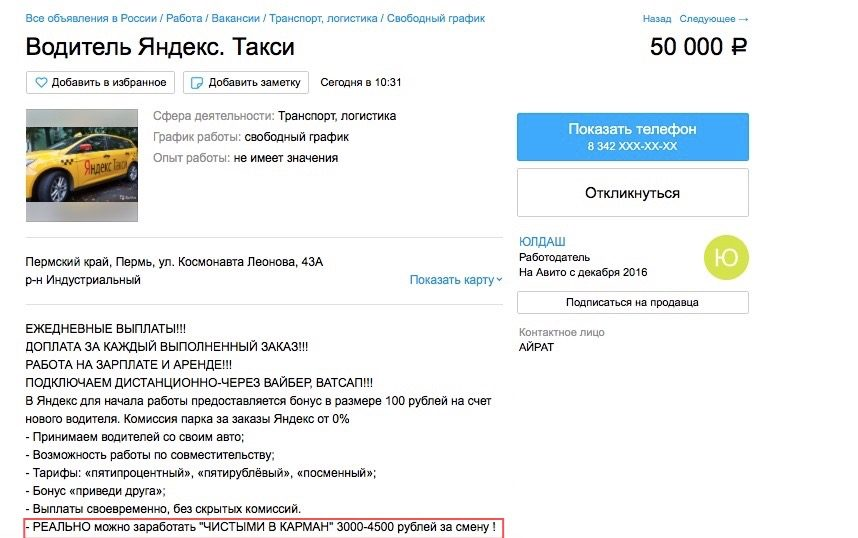The image size is (858, 538).
Task: Click the Добавить заметку button
Action: coord(246,82)
